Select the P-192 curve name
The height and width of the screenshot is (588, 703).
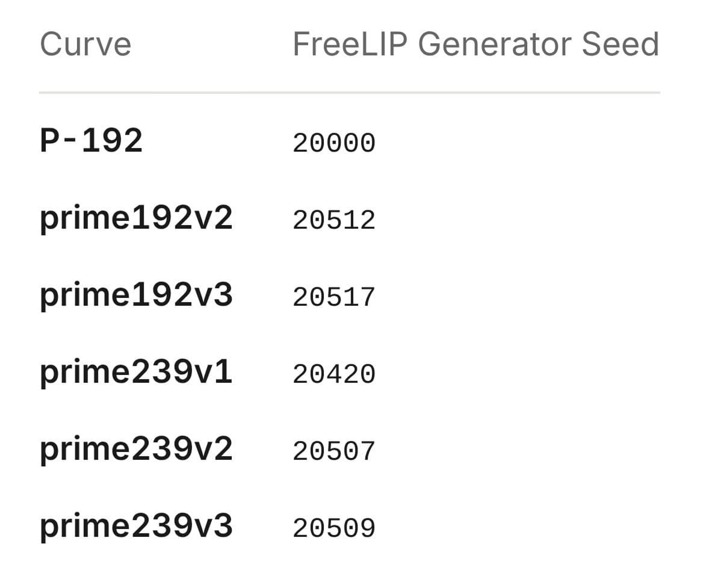click(91, 140)
